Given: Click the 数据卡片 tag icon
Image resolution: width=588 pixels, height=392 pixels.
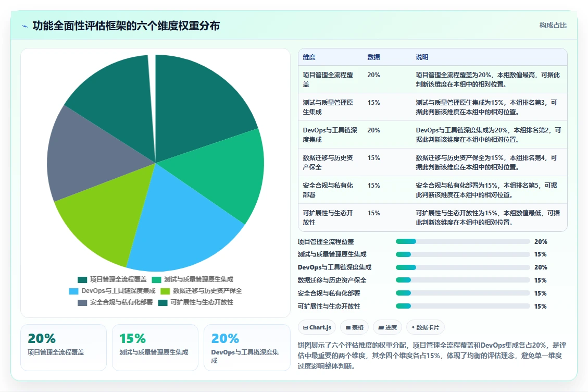Looking at the screenshot, I should tap(413, 327).
